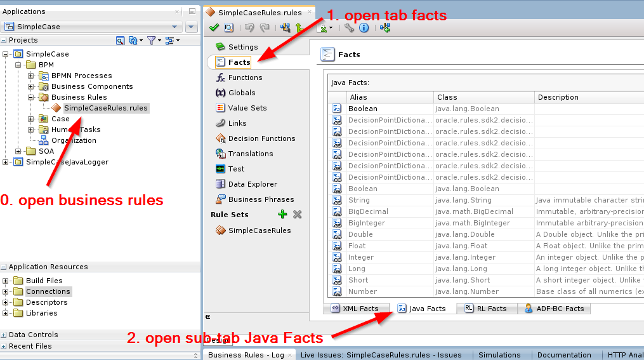The image size is (644, 360).
Task: Click the Undo arrow in rules toolbar
Action: tap(249, 27)
